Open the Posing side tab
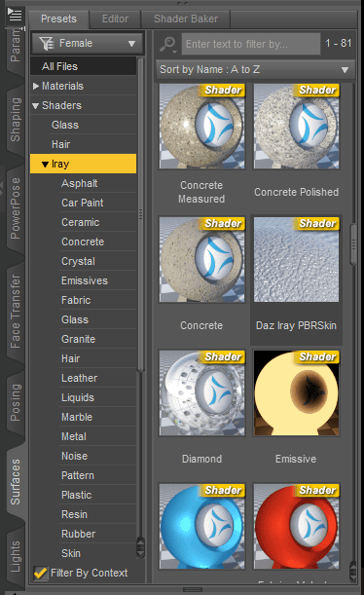 point(16,402)
